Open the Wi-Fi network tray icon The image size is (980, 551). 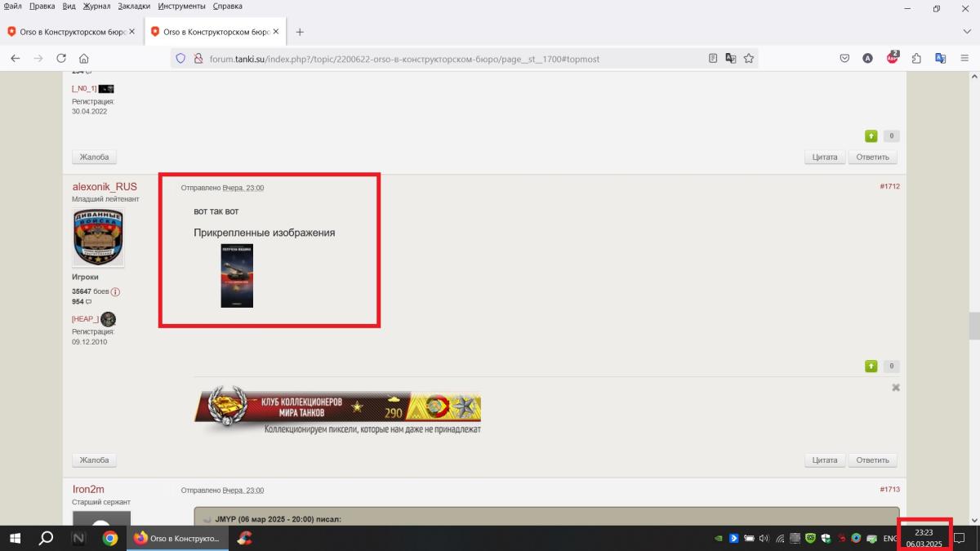pyautogui.click(x=780, y=538)
